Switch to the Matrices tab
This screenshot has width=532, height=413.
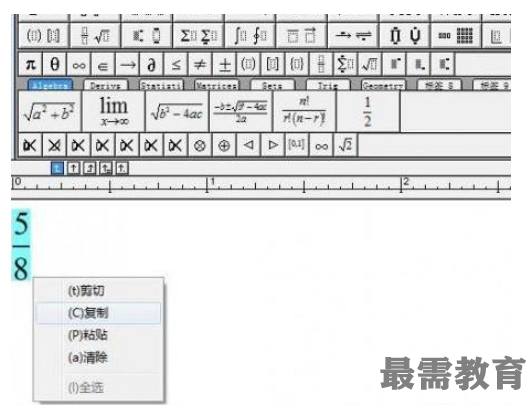coord(216,85)
